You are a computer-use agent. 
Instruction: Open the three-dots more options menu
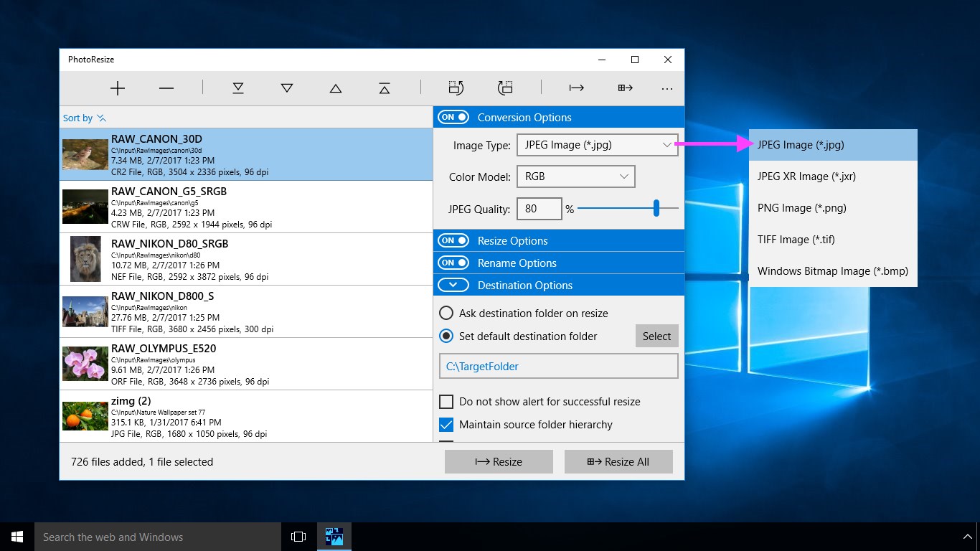[x=667, y=88]
